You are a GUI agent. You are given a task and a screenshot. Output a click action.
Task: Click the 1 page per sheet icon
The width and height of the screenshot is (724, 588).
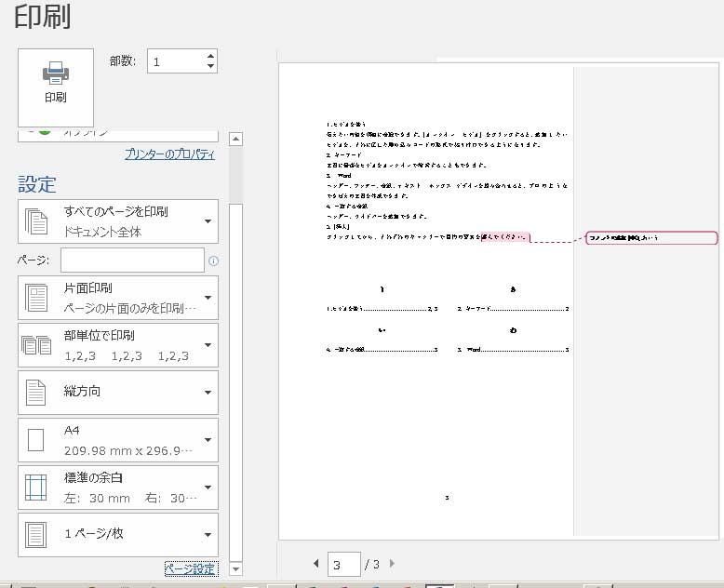pyautogui.click(x=36, y=535)
